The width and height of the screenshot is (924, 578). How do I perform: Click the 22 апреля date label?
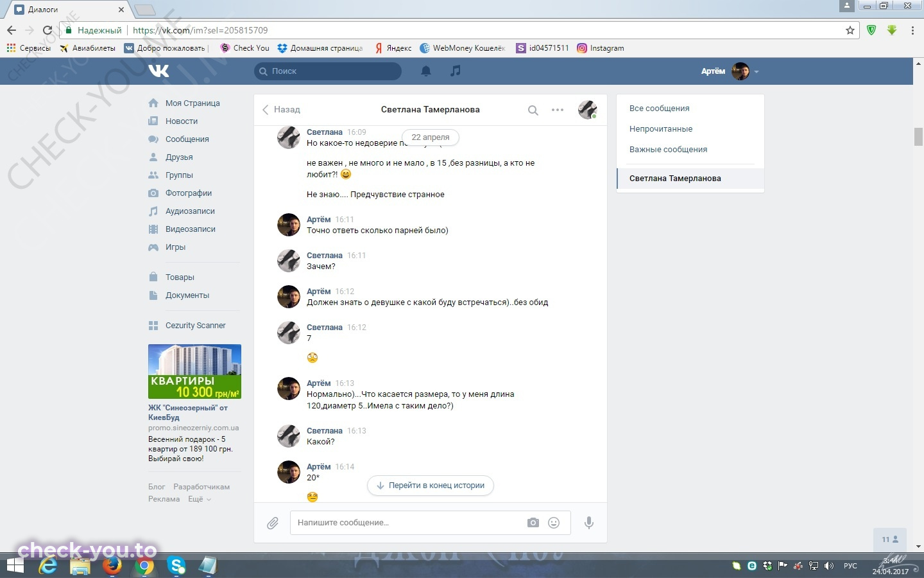click(431, 137)
